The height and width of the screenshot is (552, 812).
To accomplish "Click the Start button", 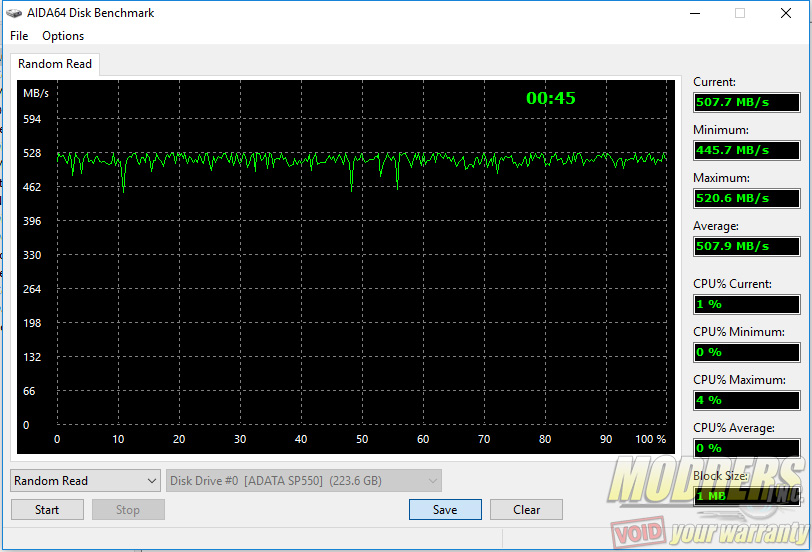I will tap(47, 510).
